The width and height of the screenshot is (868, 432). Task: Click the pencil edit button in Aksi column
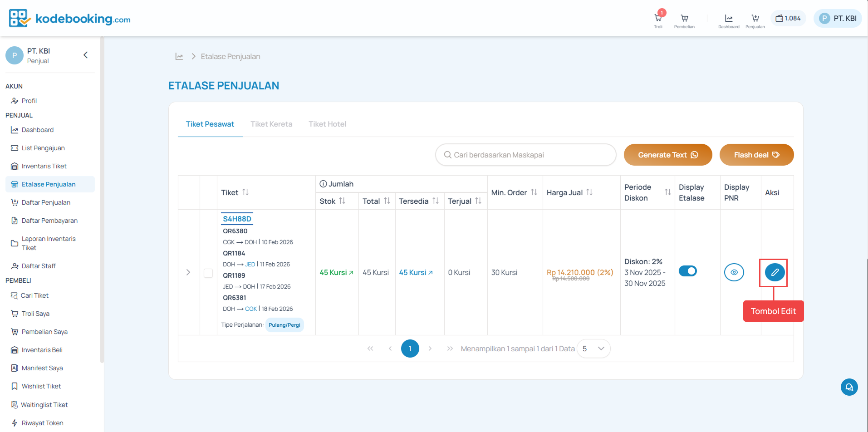[775, 272]
